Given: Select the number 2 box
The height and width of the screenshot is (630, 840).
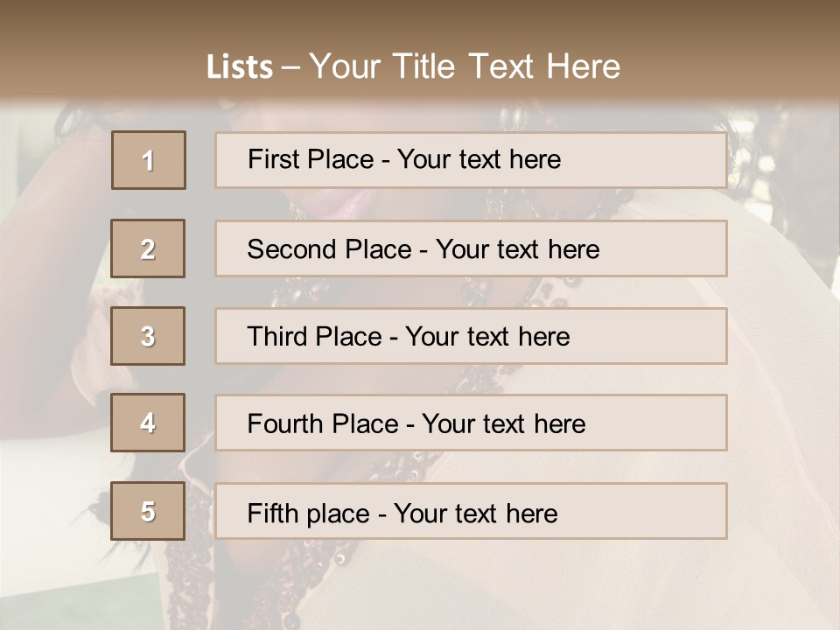Looking at the screenshot, I should point(148,248).
